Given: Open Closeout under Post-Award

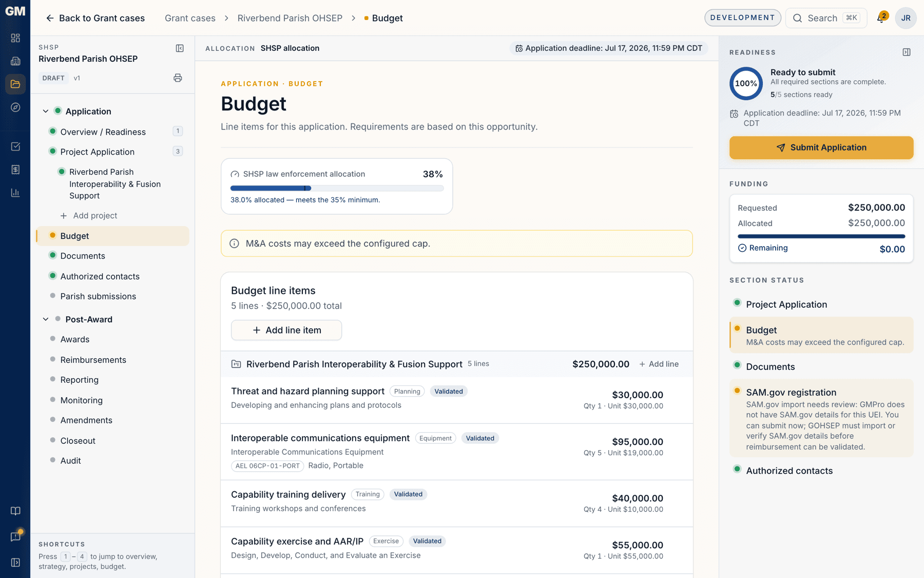Looking at the screenshot, I should pyautogui.click(x=112, y=441).
